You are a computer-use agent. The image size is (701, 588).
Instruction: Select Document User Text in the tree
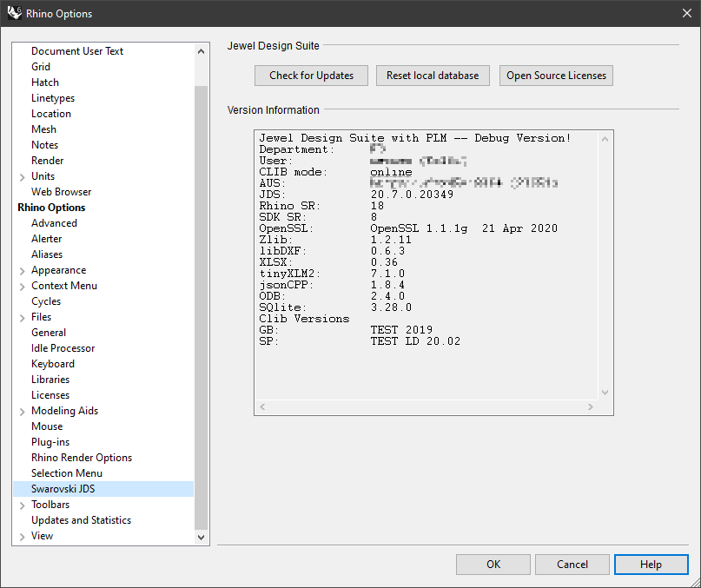point(77,51)
